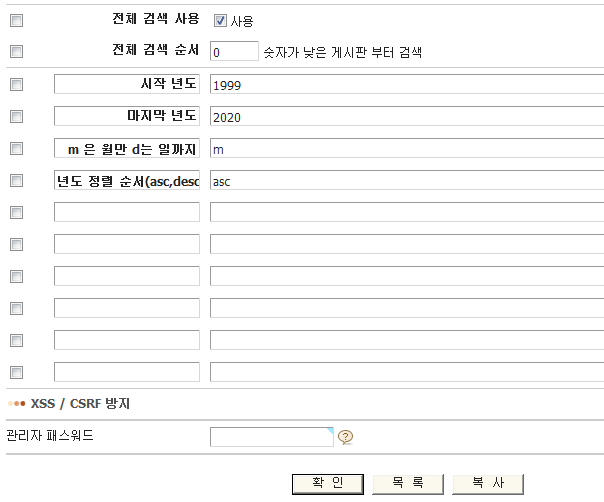The width and height of the screenshot is (604, 502).
Task: Click the value field containing asc
Action: click(406, 181)
